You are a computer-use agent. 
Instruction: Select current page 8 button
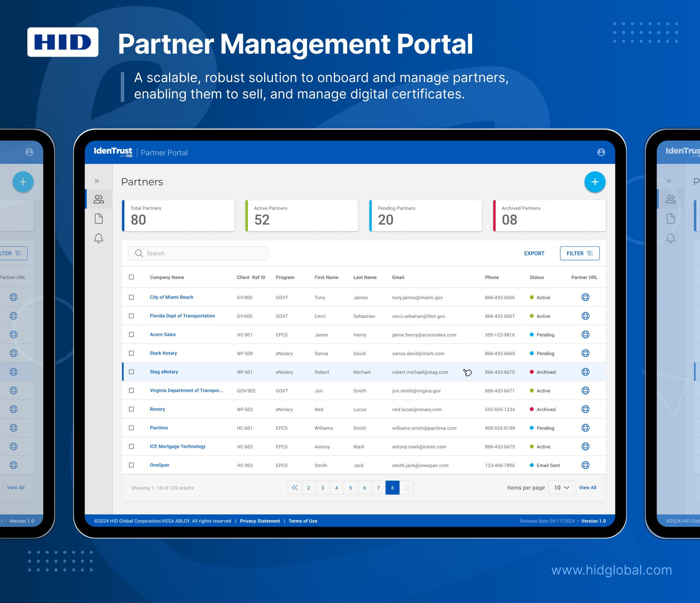(x=392, y=488)
